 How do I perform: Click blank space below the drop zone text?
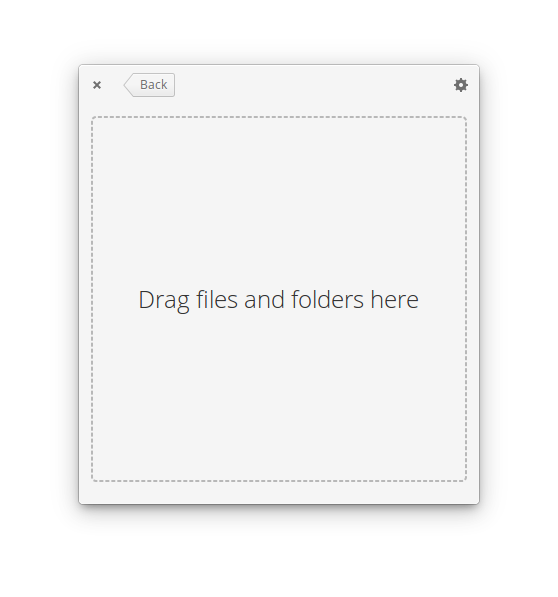[x=279, y=398]
